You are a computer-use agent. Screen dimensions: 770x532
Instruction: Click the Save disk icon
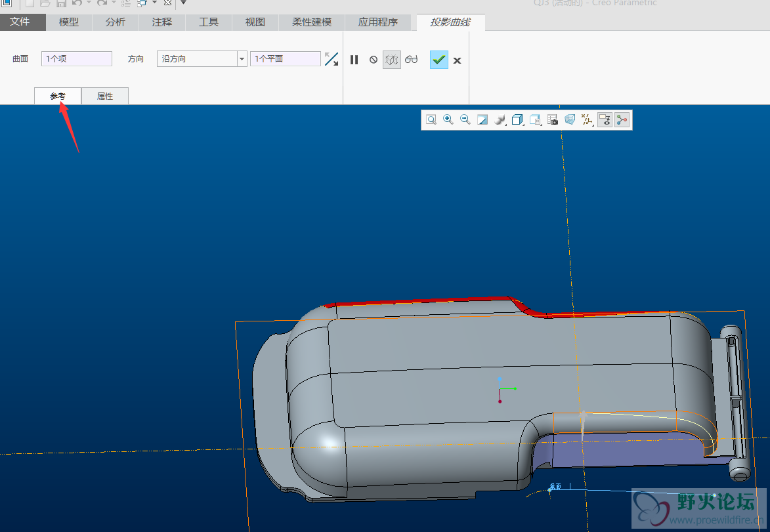tap(62, 3)
